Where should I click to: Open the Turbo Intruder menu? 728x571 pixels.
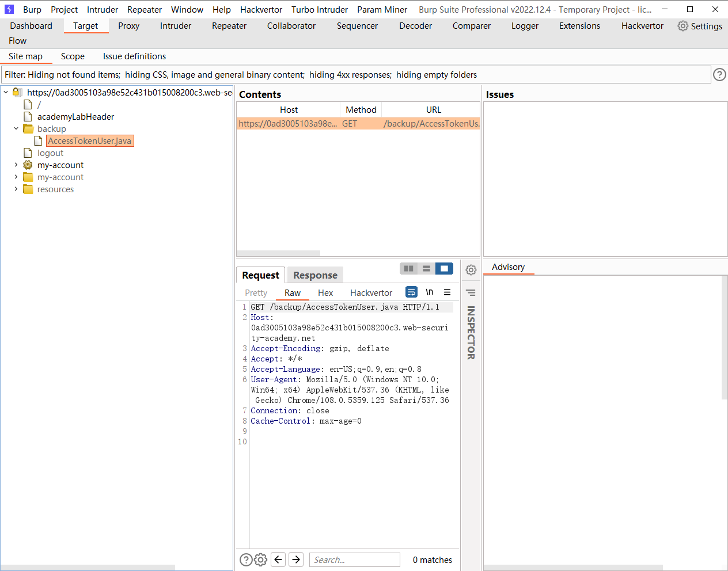(x=320, y=10)
